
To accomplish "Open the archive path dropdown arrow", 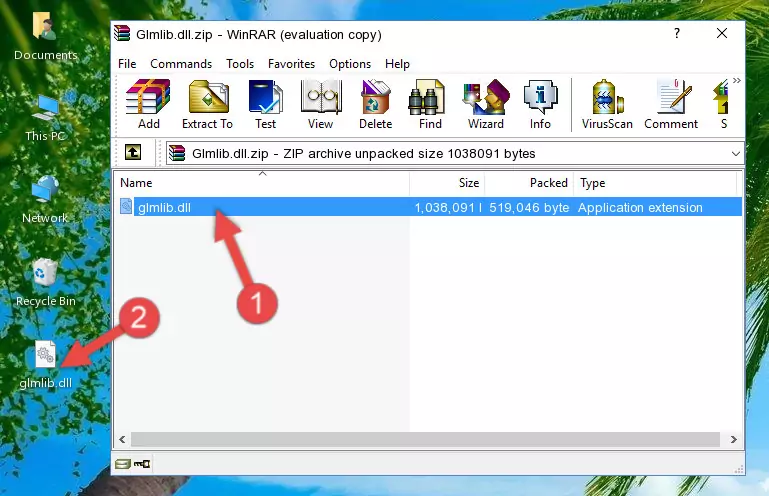I will 736,154.
